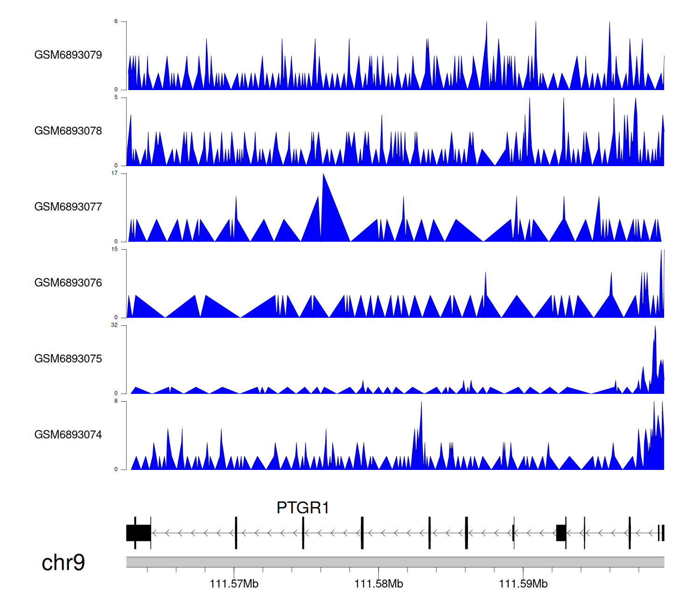Select the GSM6893078 track label
The image size is (700, 616).
click(x=68, y=131)
